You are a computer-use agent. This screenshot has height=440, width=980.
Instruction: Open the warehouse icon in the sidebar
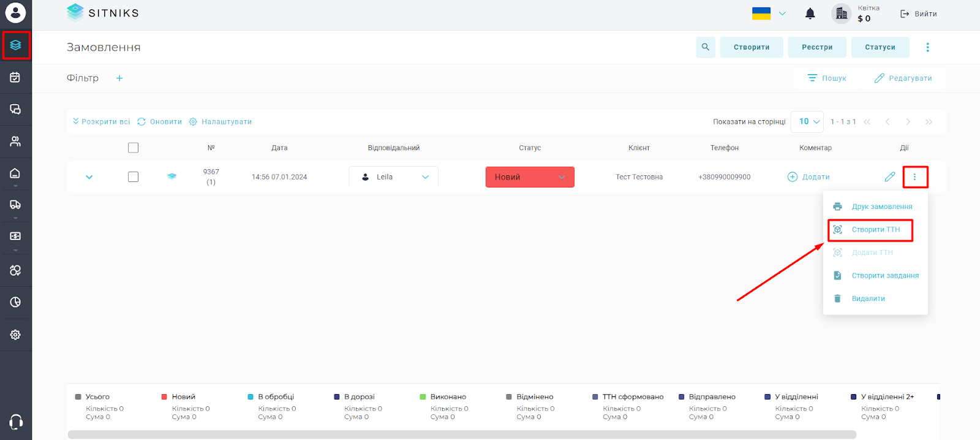(x=15, y=173)
